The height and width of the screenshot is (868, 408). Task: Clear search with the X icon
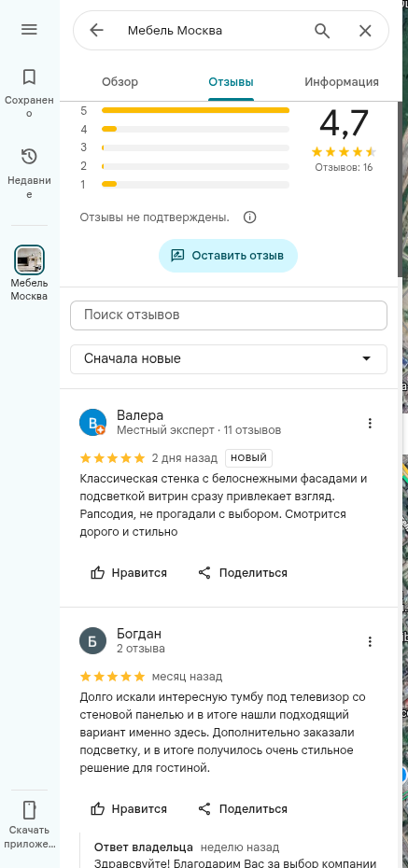tap(365, 31)
